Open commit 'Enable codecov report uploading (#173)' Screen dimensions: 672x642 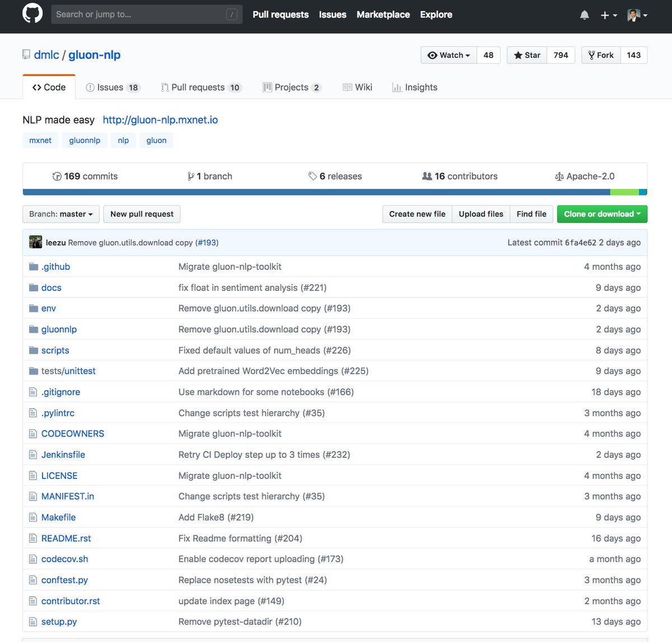[261, 559]
